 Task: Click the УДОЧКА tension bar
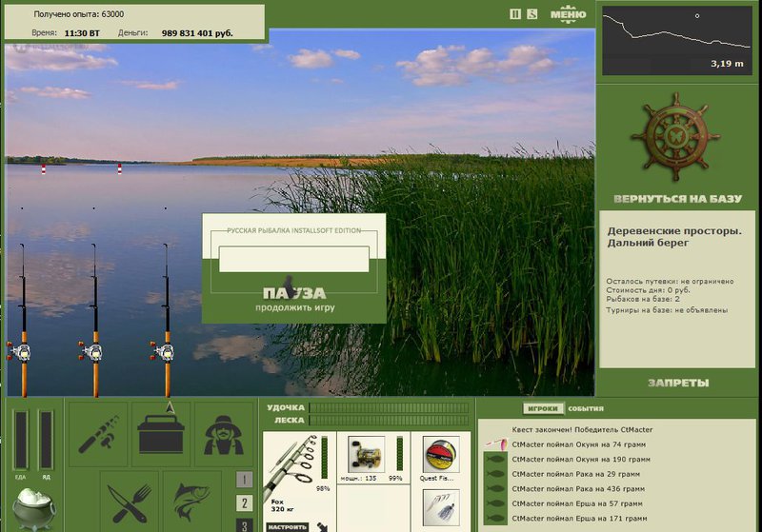(x=390, y=407)
